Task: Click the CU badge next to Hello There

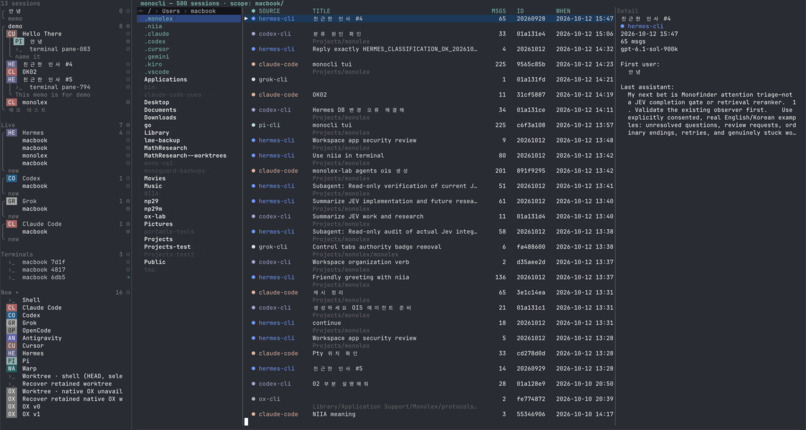Action: (x=11, y=34)
